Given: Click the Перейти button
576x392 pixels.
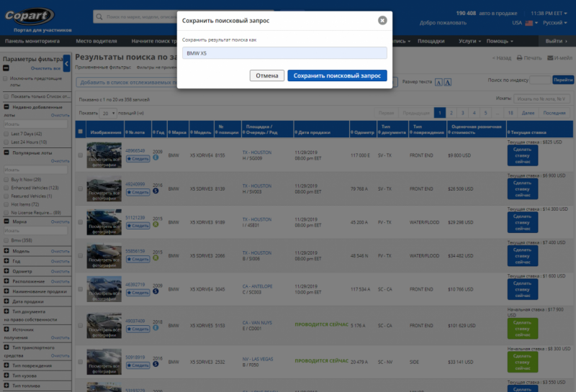Looking at the screenshot, I should point(563,80).
